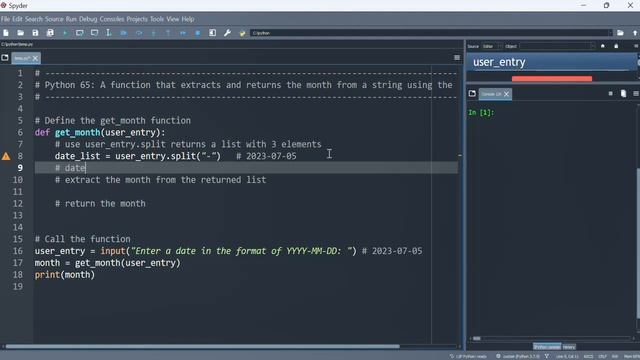The image size is (640, 360).
Task: Open the Consoles menu
Action: 112,19
